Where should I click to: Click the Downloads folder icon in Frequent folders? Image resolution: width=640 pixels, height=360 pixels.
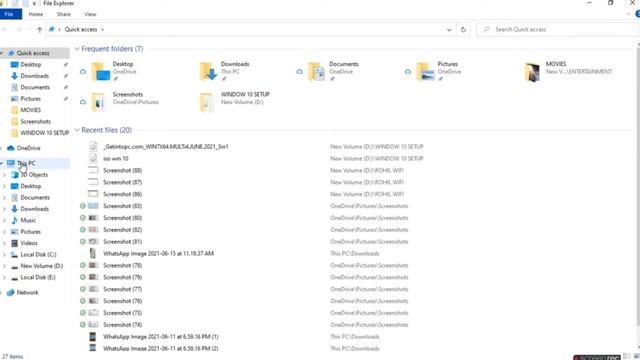click(209, 72)
